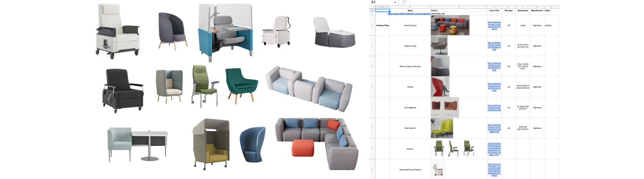Select the Nest Easy XL yellow chair picture
The image size is (644, 179).
[x=442, y=128]
